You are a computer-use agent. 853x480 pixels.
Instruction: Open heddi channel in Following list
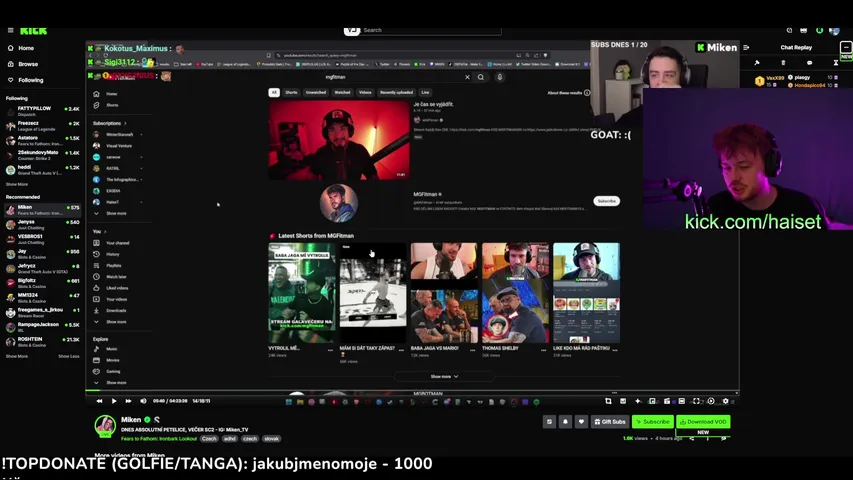[x=42, y=170]
